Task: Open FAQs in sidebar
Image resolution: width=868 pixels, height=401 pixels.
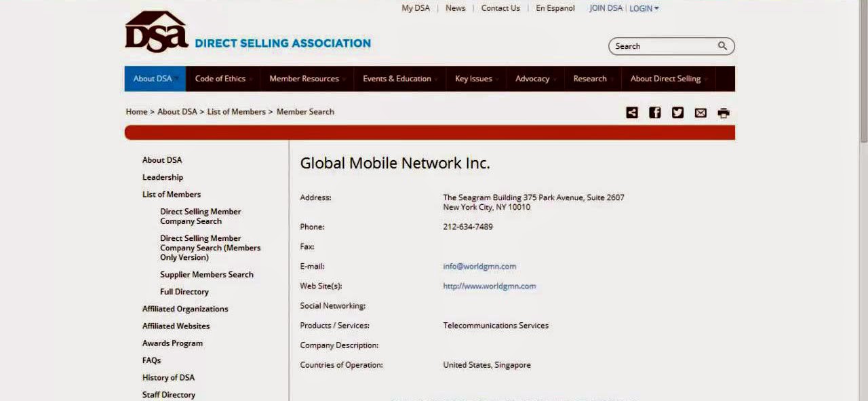Action: pos(151,360)
